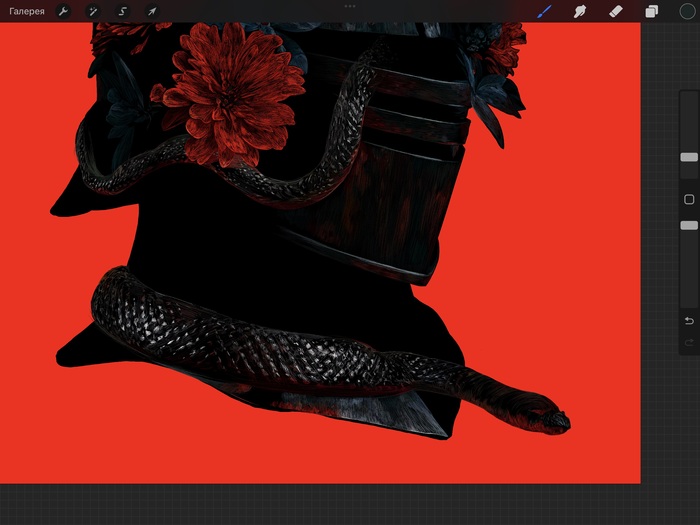Activate the Selection S-shaped tool
This screenshot has height=525, width=700.
point(122,11)
